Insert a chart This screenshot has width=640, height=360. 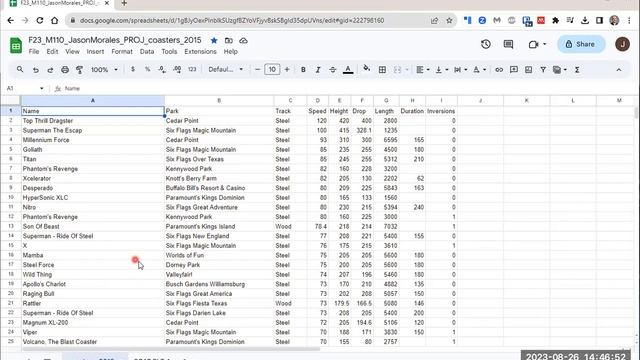point(529,70)
